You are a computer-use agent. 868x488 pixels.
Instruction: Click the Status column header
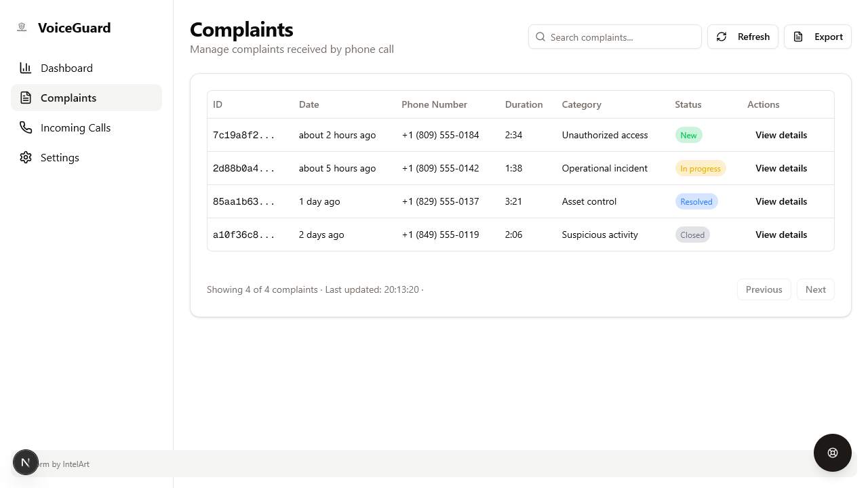pyautogui.click(x=688, y=104)
